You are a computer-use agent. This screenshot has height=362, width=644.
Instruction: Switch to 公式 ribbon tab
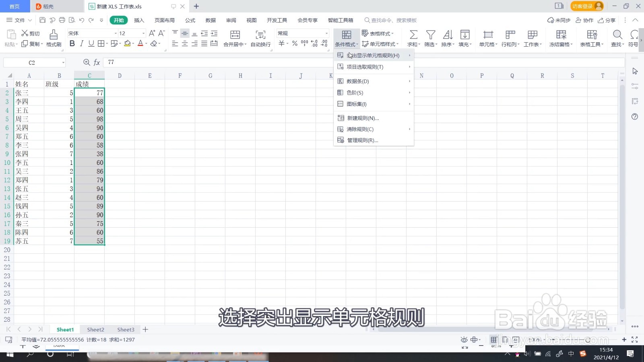click(190, 20)
